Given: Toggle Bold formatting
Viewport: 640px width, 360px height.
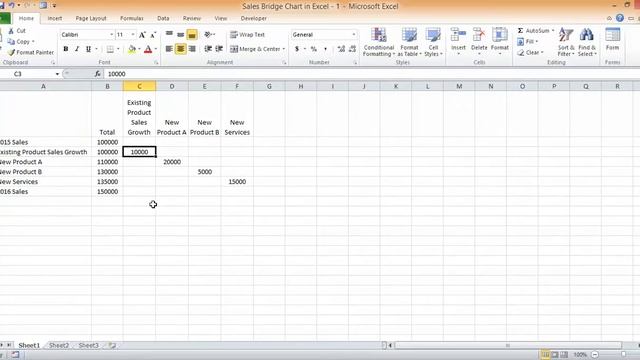Looking at the screenshot, I should pyautogui.click(x=66, y=49).
